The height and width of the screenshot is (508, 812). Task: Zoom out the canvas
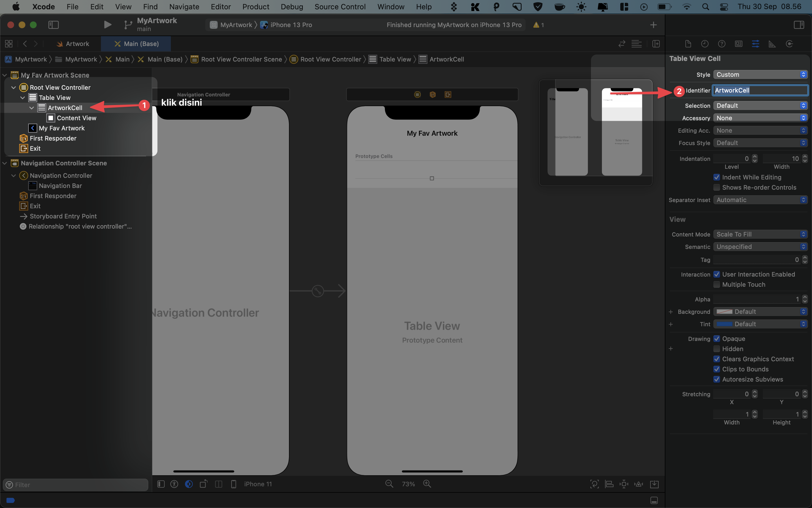click(389, 484)
